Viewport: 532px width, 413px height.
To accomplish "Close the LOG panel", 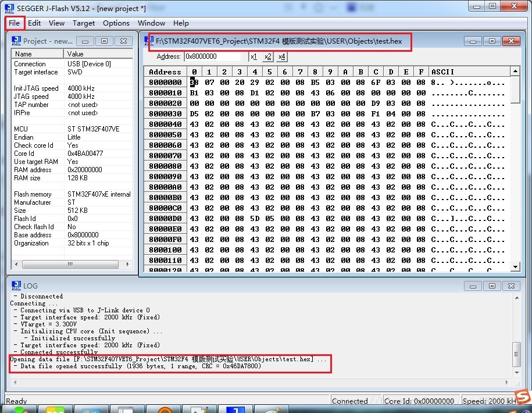I will (511, 286).
